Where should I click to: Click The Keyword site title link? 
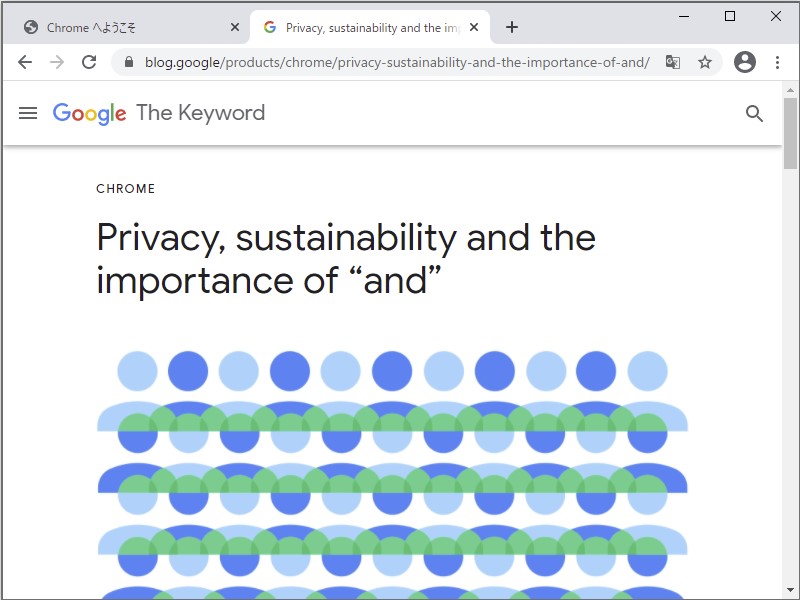click(199, 113)
